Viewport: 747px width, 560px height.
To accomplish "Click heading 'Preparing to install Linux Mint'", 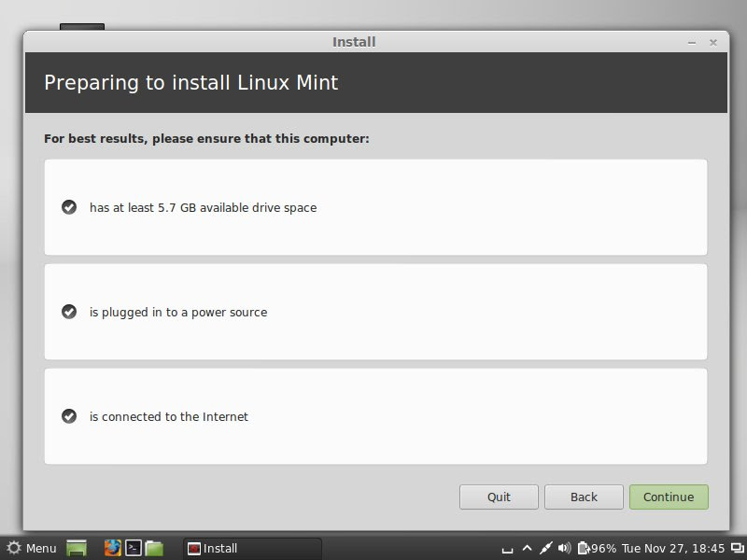I will pyautogui.click(x=191, y=83).
